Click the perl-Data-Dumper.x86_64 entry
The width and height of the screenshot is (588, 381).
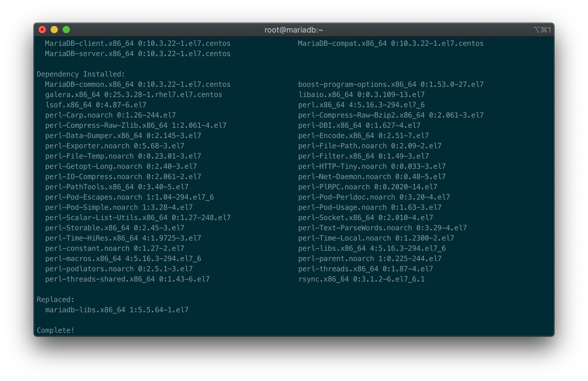coord(123,136)
